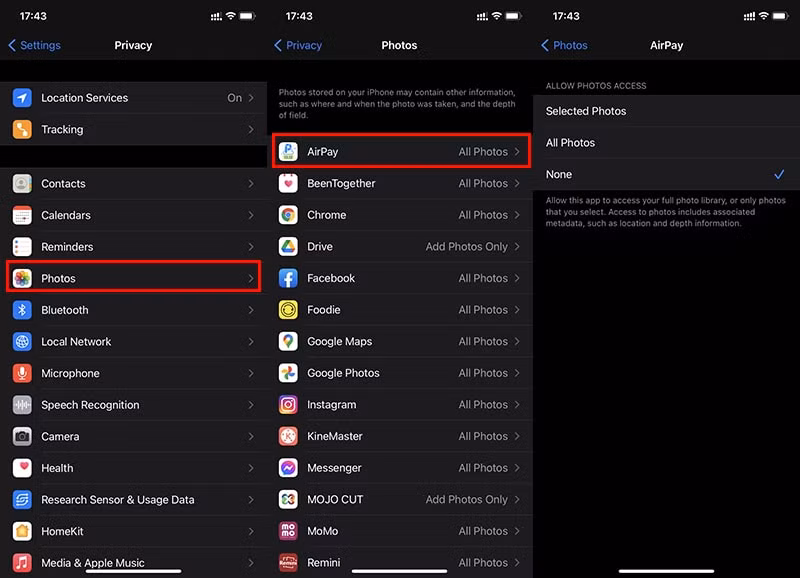This screenshot has height=578, width=800.
Task: Open the Local Network privacy row
Action: click(133, 342)
